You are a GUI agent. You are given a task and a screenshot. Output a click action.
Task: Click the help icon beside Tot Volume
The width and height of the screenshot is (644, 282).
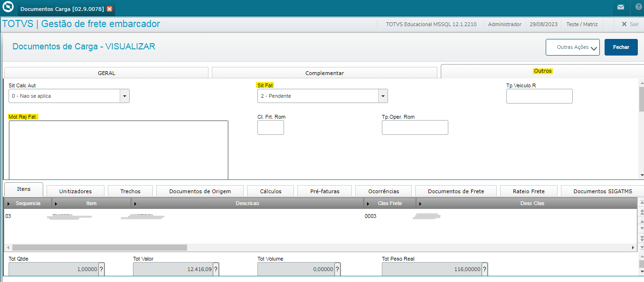pos(338,269)
